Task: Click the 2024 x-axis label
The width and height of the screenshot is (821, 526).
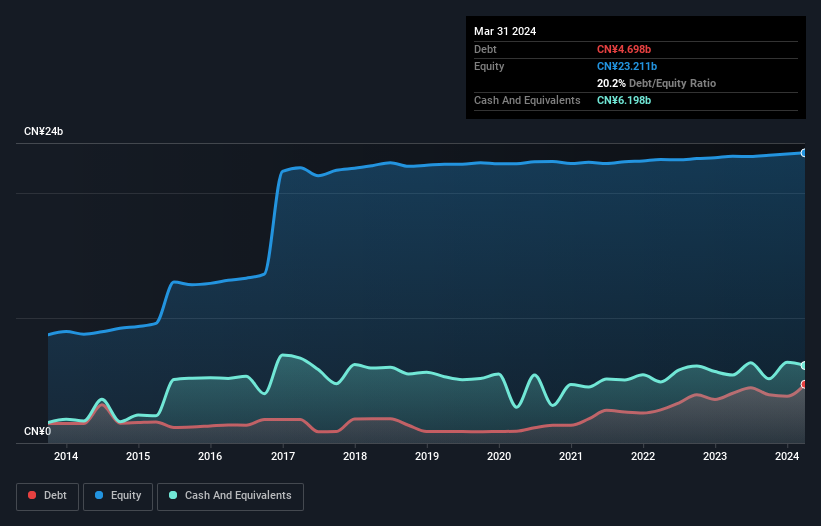Action: [787, 456]
